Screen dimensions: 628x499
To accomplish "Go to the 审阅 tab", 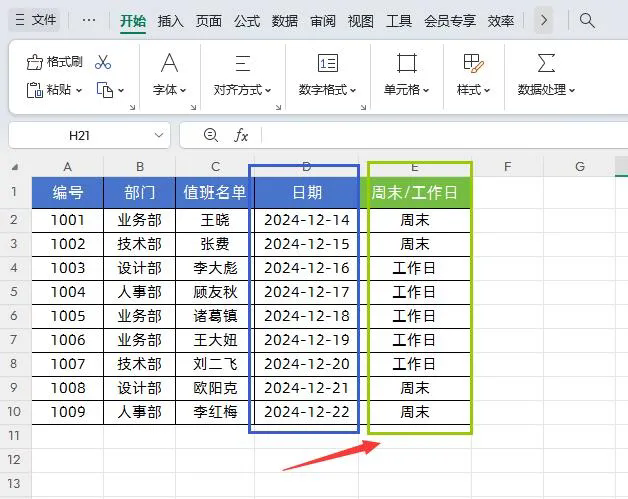I will click(323, 21).
